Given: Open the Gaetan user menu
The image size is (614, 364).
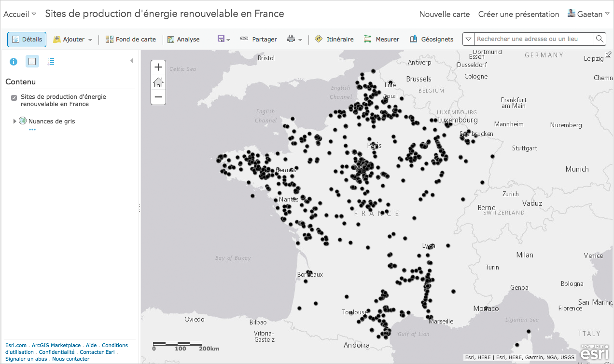Looking at the screenshot, I should tap(593, 14).
